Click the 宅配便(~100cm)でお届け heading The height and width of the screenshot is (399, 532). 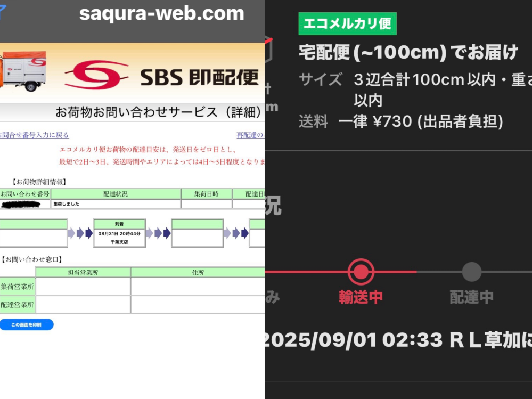click(x=408, y=52)
